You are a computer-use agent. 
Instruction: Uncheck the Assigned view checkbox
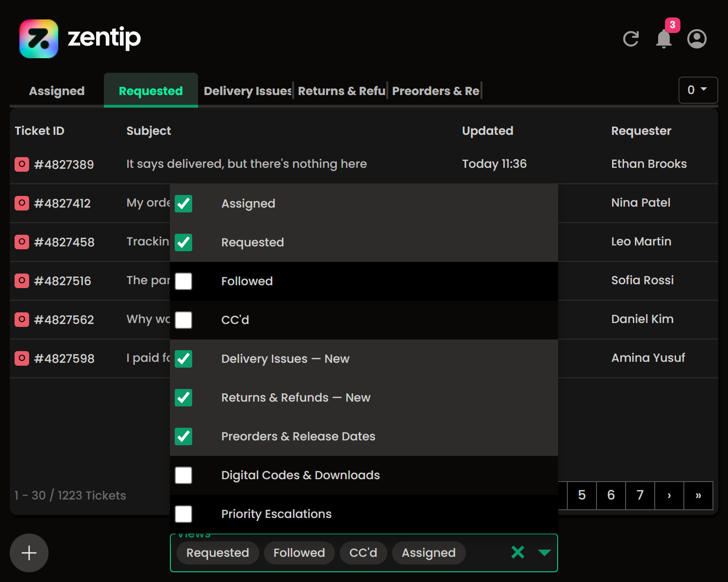183,204
